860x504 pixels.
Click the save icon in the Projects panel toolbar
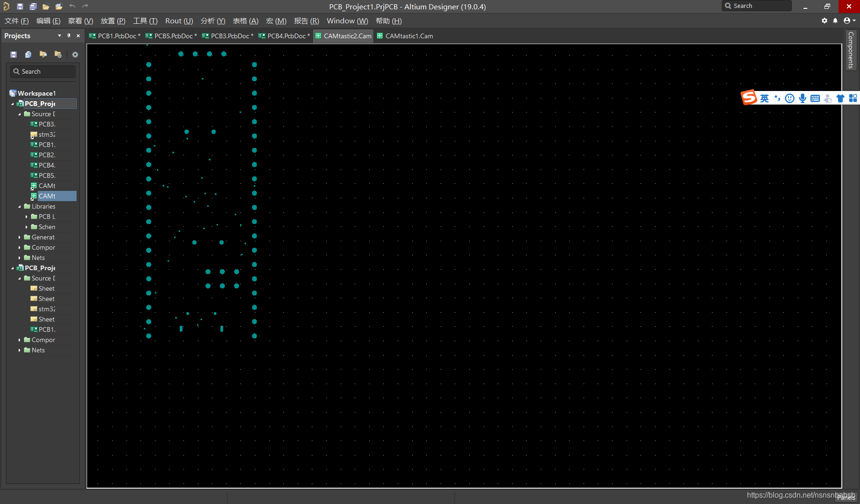[x=14, y=55]
